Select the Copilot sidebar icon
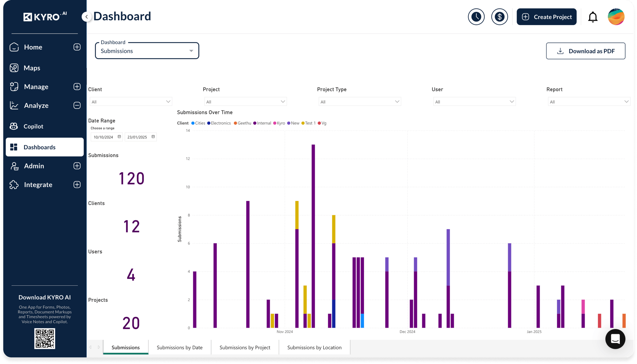The image size is (637, 364). (14, 126)
